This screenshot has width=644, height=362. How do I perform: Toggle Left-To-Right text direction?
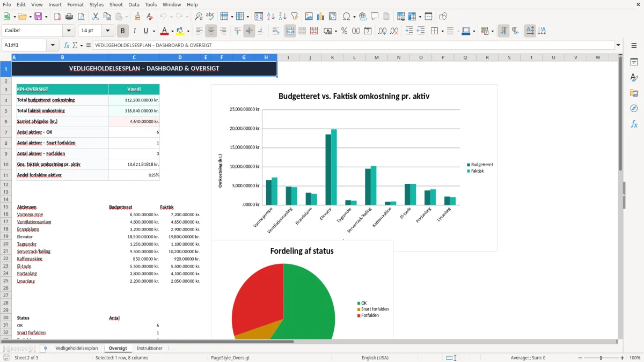click(503, 31)
